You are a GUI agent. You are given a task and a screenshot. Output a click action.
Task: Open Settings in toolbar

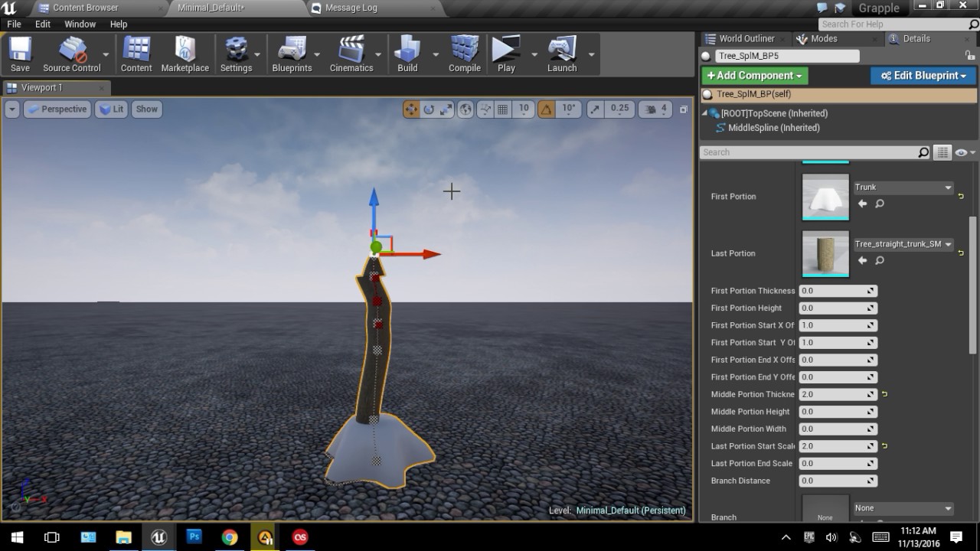pos(236,54)
